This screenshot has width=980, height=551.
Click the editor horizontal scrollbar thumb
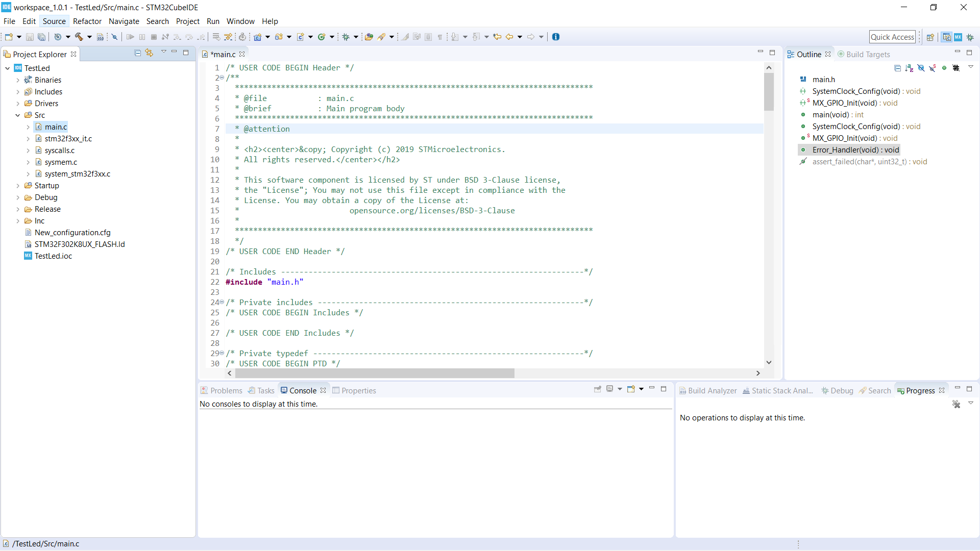click(375, 373)
